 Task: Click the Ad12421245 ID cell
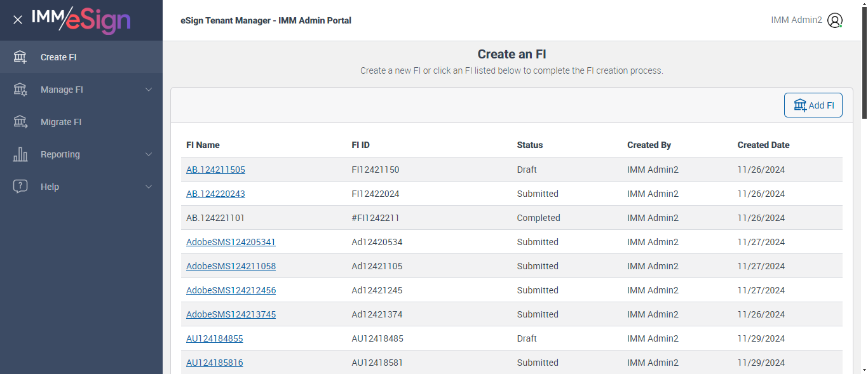pos(377,290)
